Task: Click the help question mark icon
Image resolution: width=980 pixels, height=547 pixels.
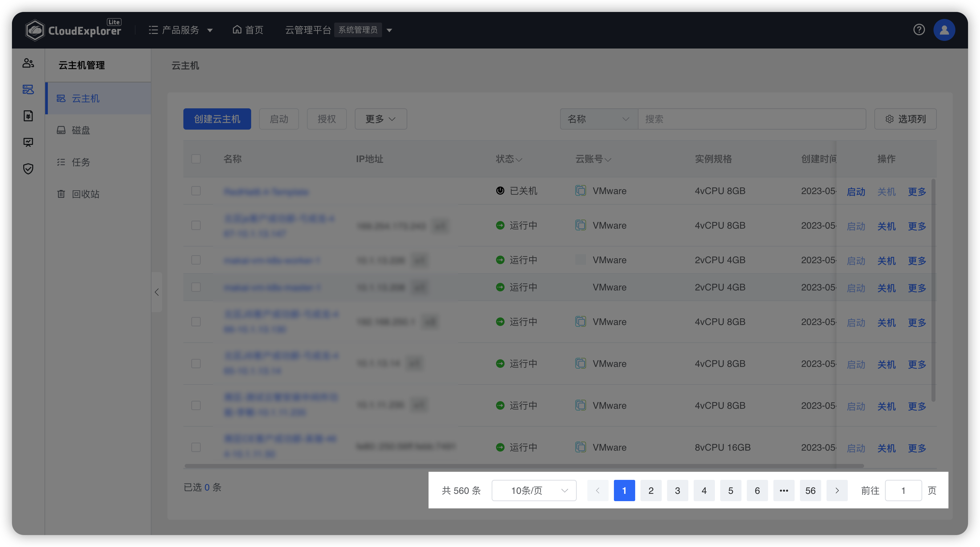Action: tap(920, 30)
